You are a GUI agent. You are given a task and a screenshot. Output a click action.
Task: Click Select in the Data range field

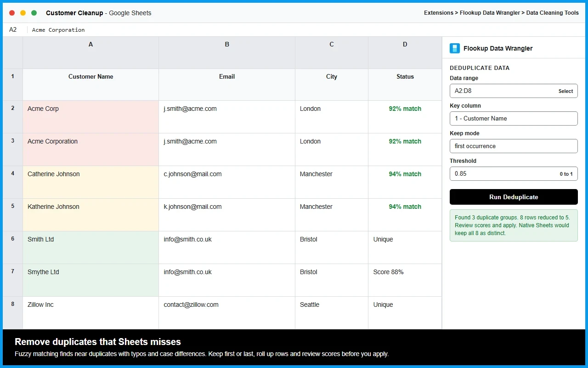click(x=565, y=91)
